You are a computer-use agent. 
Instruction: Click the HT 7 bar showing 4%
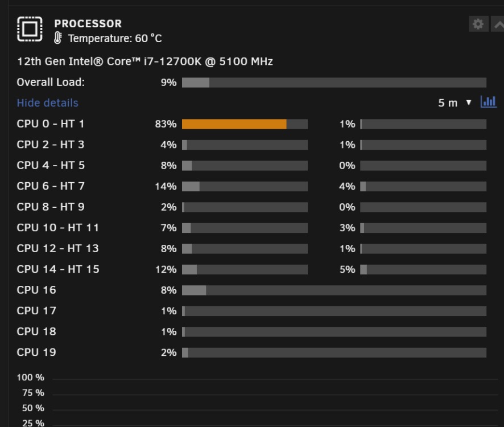423,187
